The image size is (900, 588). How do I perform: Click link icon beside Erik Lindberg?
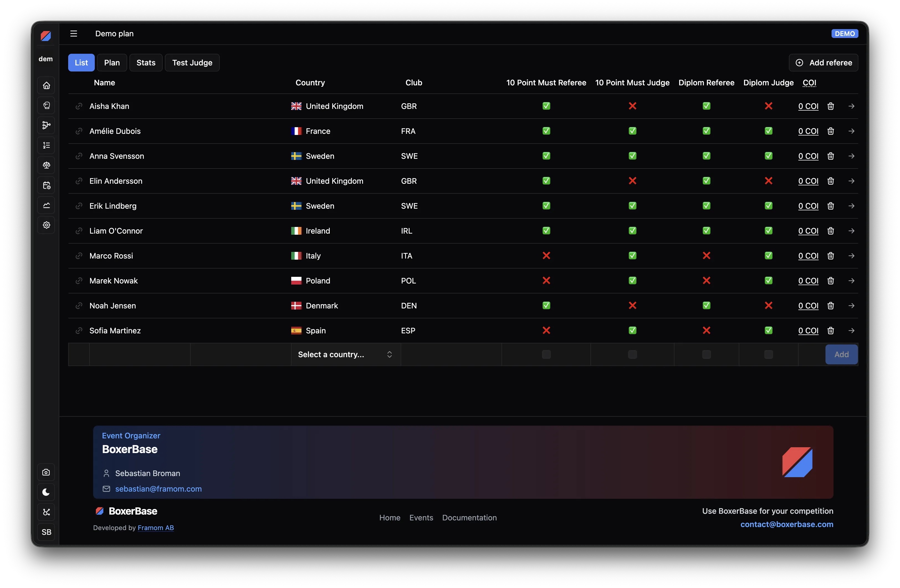[79, 206]
